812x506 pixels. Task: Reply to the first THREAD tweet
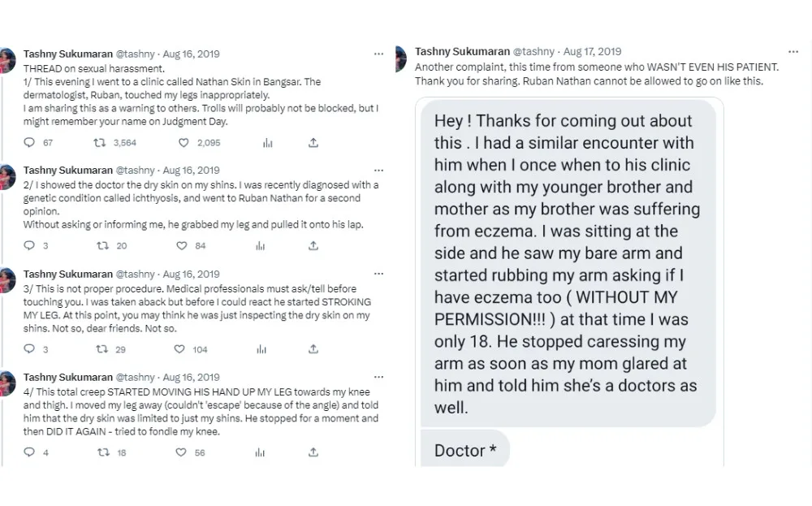click(29, 143)
